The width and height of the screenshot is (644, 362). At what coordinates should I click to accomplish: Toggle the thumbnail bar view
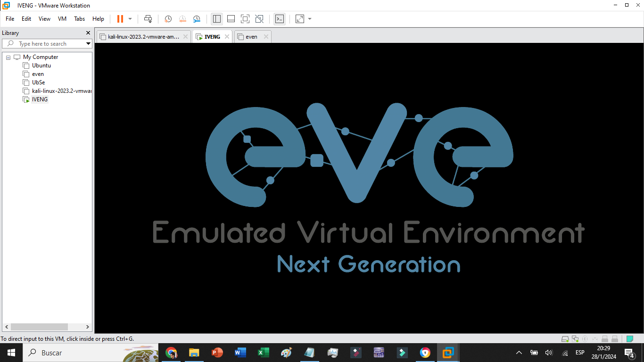231,19
